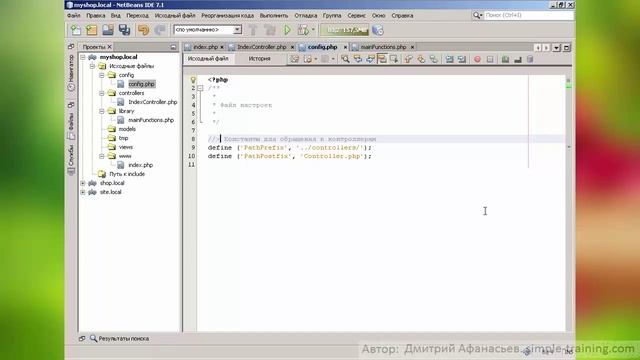Click the globe icon beside memory bar
640x360 pixels.
[378, 30]
